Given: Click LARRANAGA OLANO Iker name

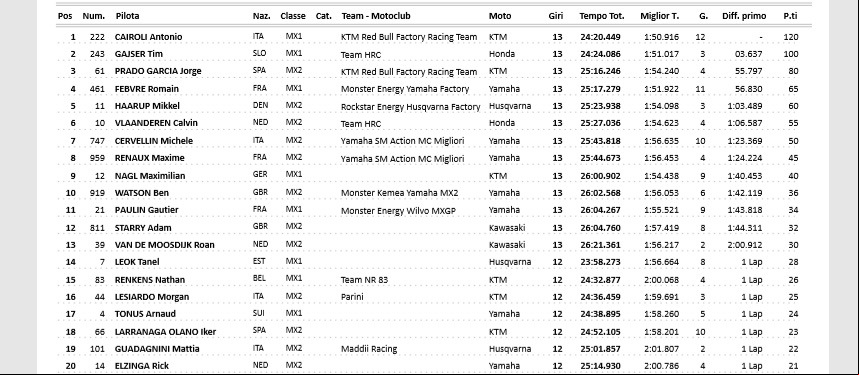Looking at the screenshot, I should [165, 331].
